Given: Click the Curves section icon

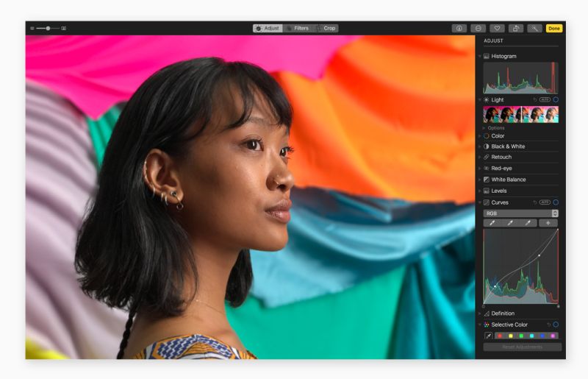Looking at the screenshot, I should (487, 202).
